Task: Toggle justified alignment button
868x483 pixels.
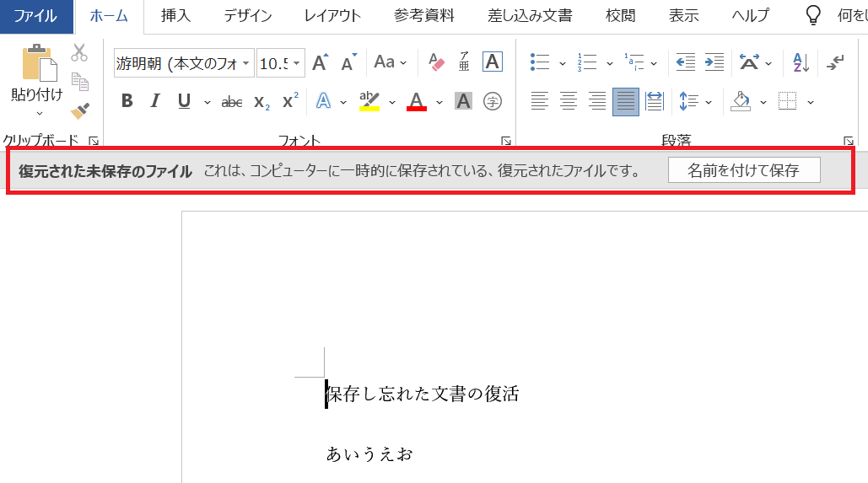Action: tap(626, 102)
